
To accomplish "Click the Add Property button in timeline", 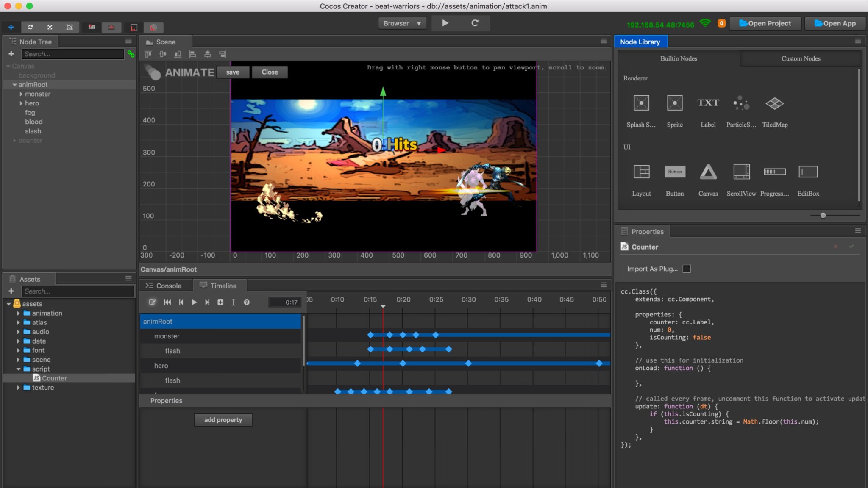I will click(x=223, y=419).
